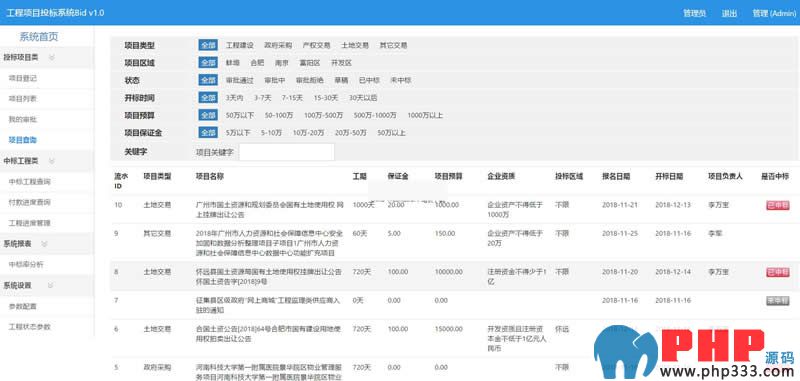
Task: Filter 项目类型 by 土地交易
Action: pyautogui.click(x=355, y=45)
